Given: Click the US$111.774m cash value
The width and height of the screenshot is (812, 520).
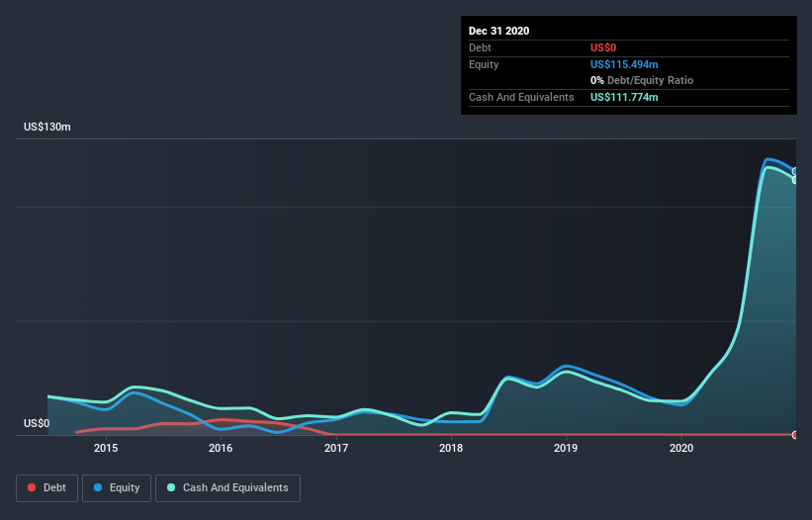Looking at the screenshot, I should coord(624,97).
